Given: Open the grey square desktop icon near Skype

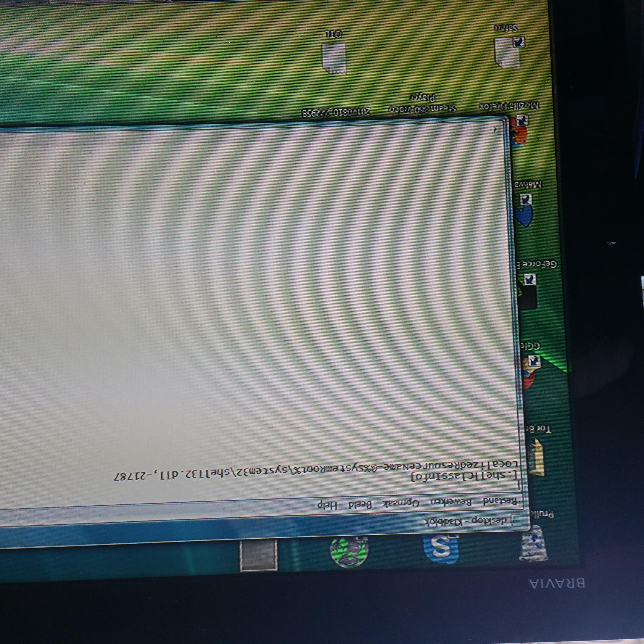Looking at the screenshot, I should pyautogui.click(x=258, y=555).
